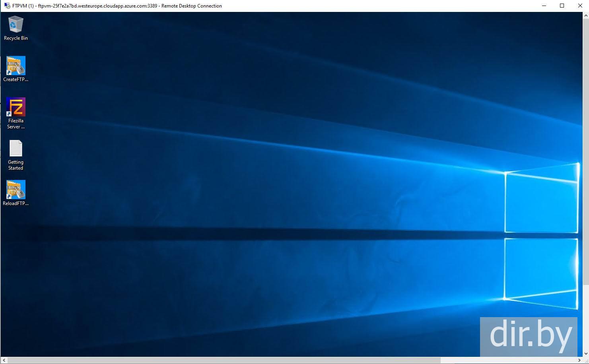Open Remote Desktop system menu icon in title bar

(x=7, y=6)
